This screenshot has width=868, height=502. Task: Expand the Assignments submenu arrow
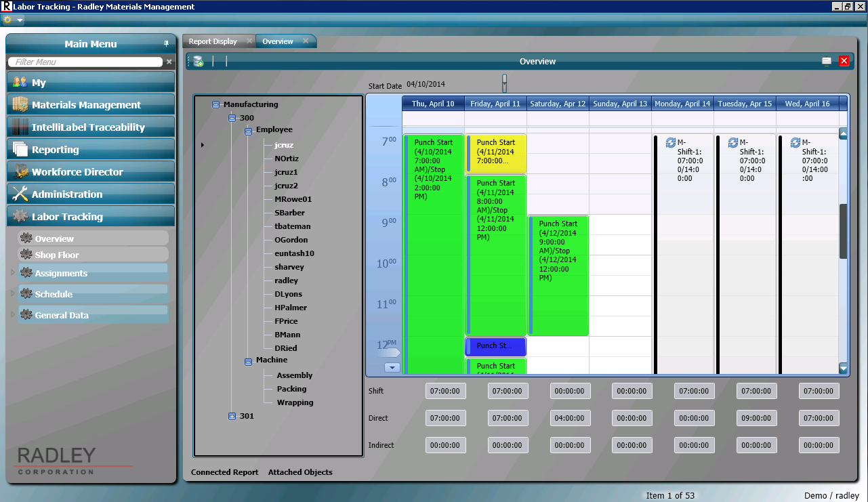pyautogui.click(x=12, y=274)
